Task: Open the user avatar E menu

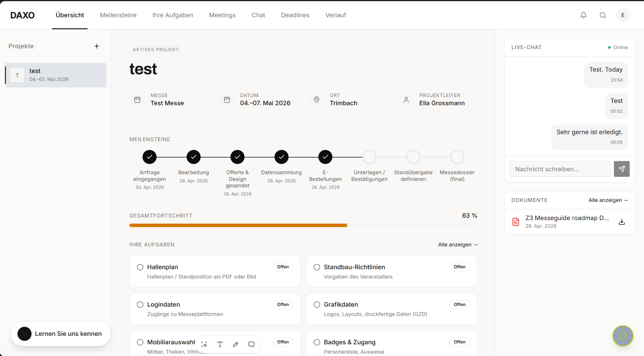Action: 623,15
